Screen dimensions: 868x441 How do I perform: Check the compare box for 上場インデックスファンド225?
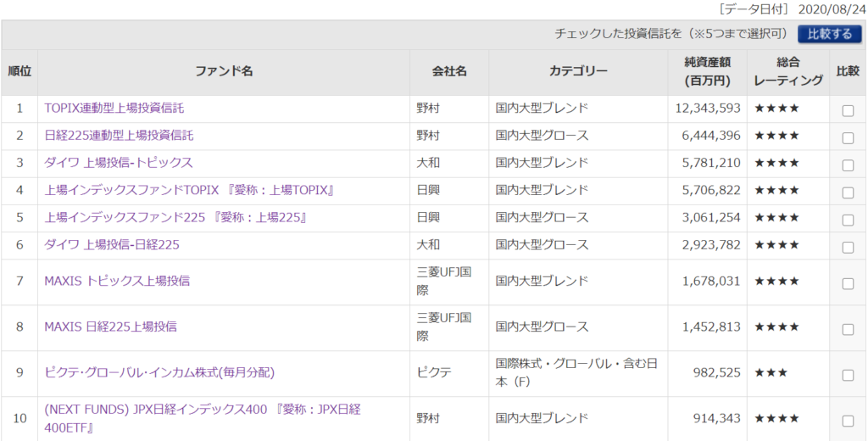pyautogui.click(x=848, y=220)
